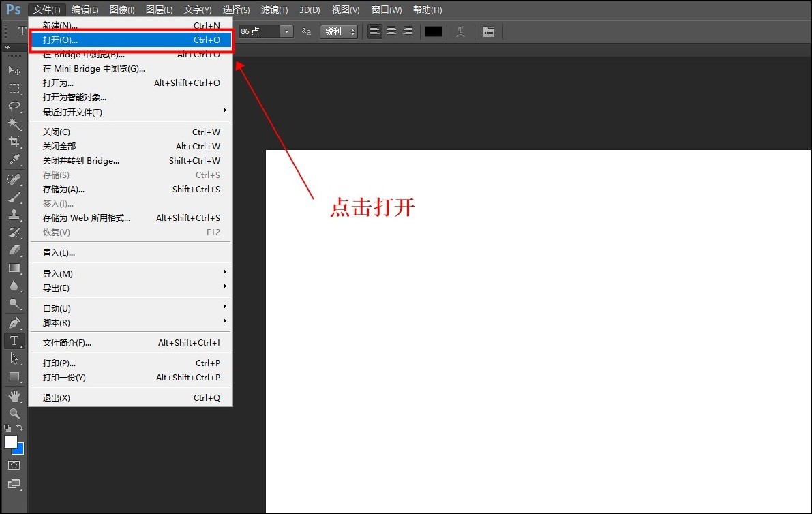The image size is (812, 514).
Task: Toggle Quick Mask mode
Action: coord(14,465)
